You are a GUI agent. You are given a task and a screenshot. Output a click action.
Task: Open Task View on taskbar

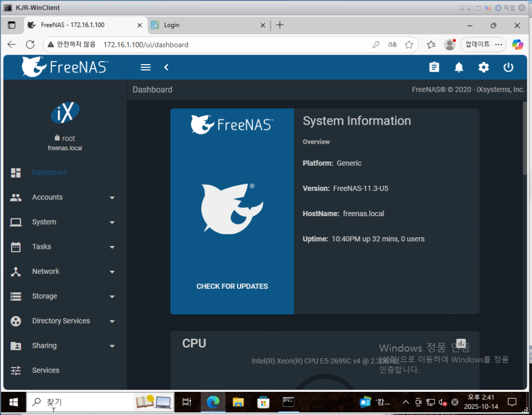pos(187,402)
